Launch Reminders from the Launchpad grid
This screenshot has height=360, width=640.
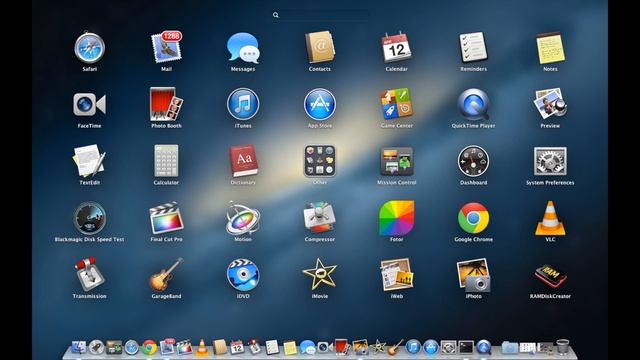click(x=473, y=48)
